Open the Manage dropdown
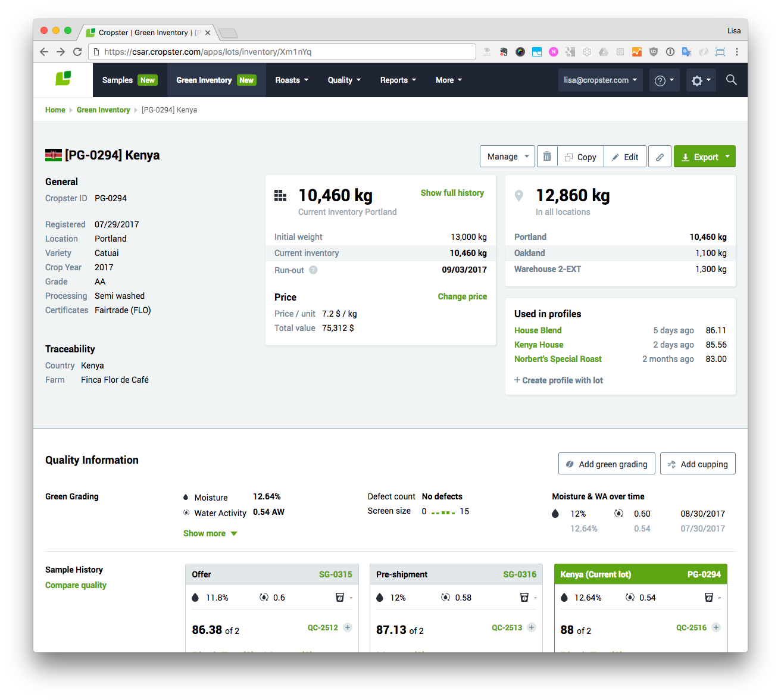The height and width of the screenshot is (700, 781). [x=507, y=157]
